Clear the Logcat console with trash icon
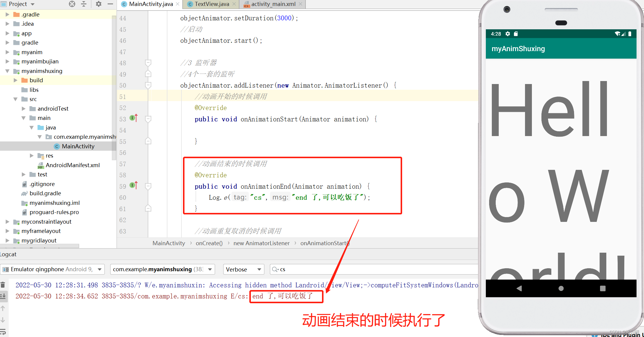644x337 pixels. click(4, 285)
